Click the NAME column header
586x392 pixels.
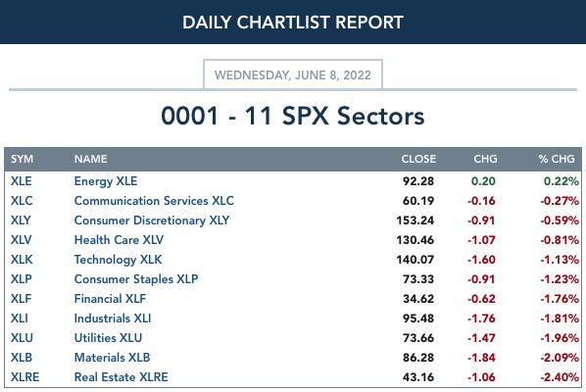pyautogui.click(x=90, y=159)
